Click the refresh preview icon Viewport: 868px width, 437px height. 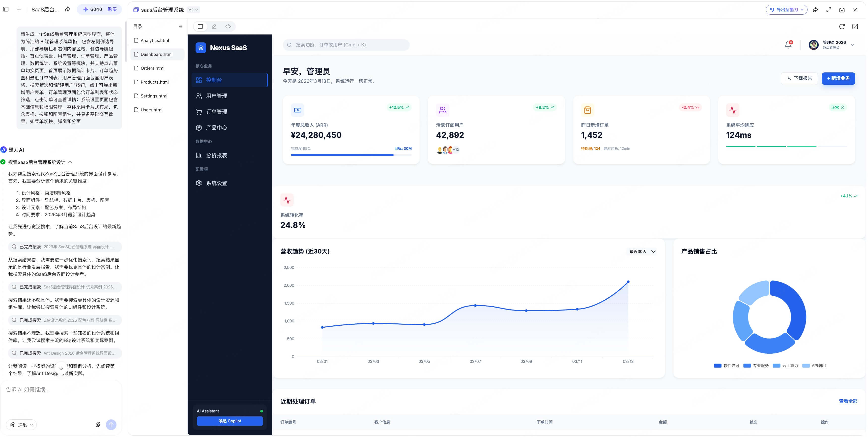coord(842,26)
